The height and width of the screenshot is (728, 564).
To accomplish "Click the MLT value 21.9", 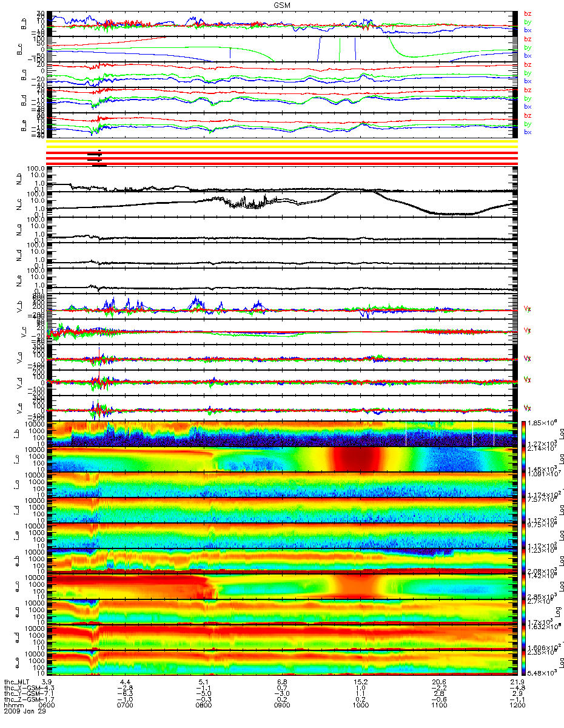I will click(517, 683).
